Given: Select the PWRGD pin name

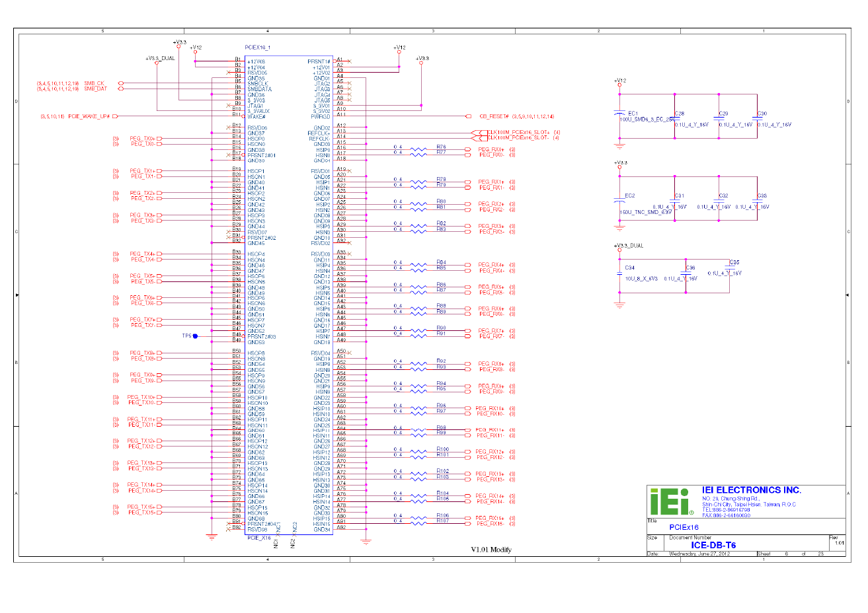Looking at the screenshot, I should [x=321, y=117].
